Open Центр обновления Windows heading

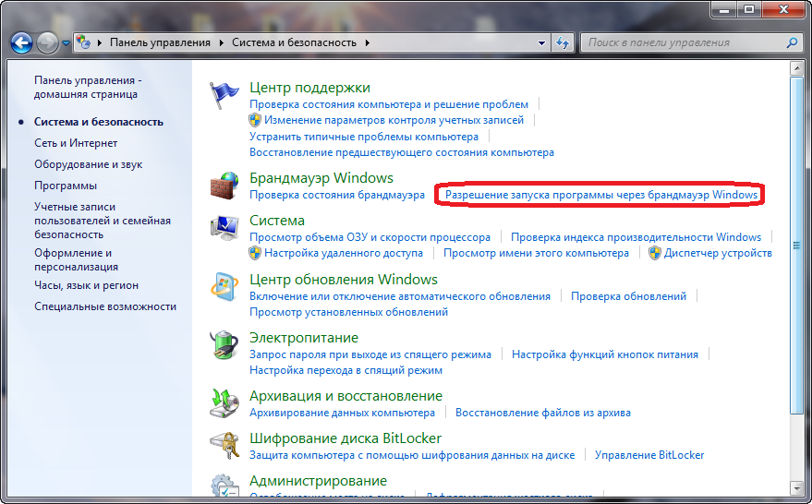coord(344,280)
